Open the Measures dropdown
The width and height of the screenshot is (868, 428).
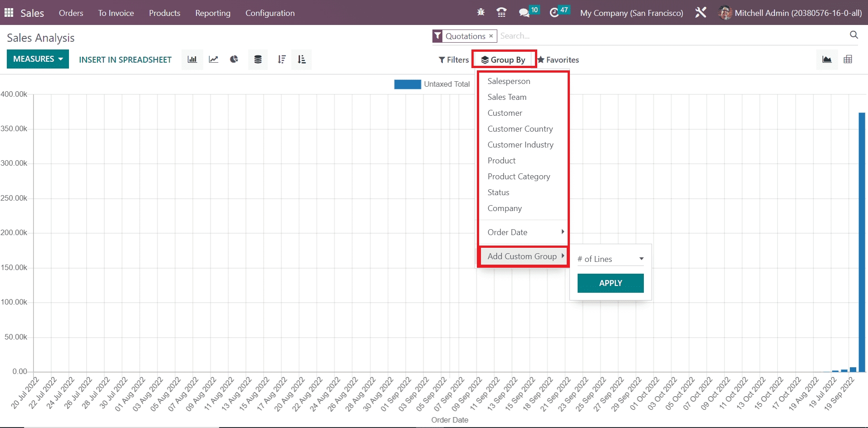[38, 59]
